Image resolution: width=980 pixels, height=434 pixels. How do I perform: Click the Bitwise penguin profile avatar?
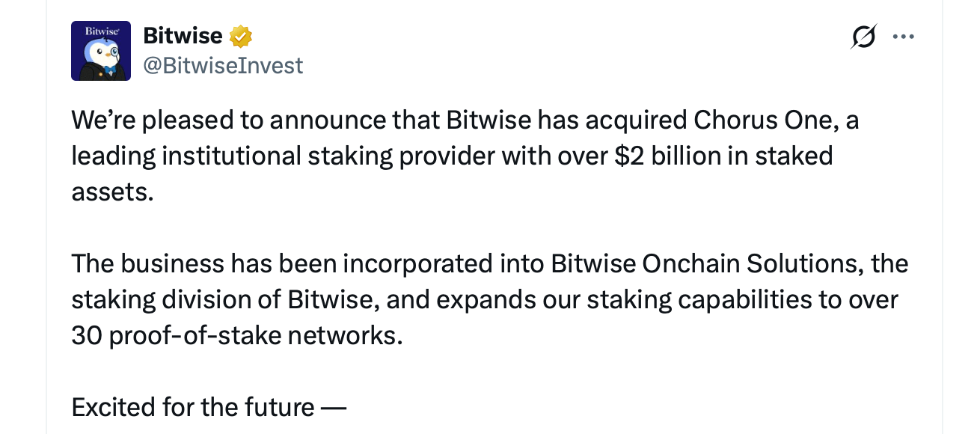pyautogui.click(x=101, y=50)
